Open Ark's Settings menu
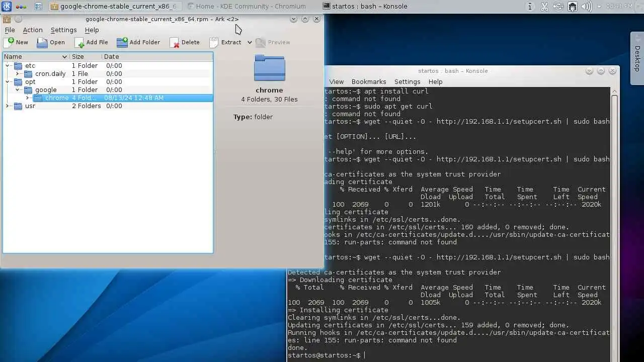The height and width of the screenshot is (362, 644). pos(63,30)
